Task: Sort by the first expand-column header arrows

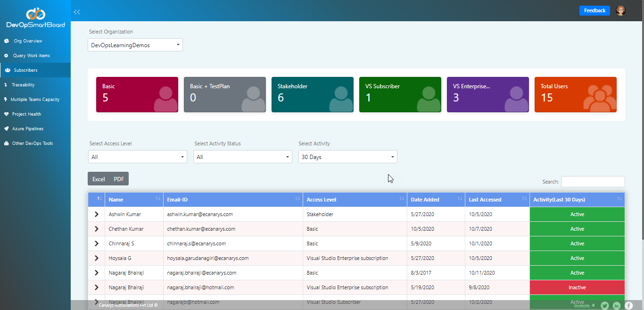Action: click(99, 199)
